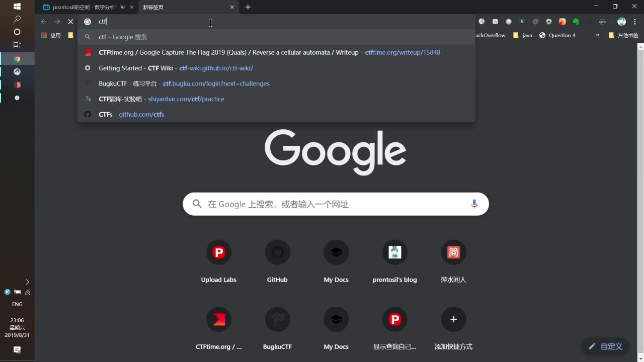
Task: Click 添加快捷方式 add shortcut button
Action: tap(453, 329)
